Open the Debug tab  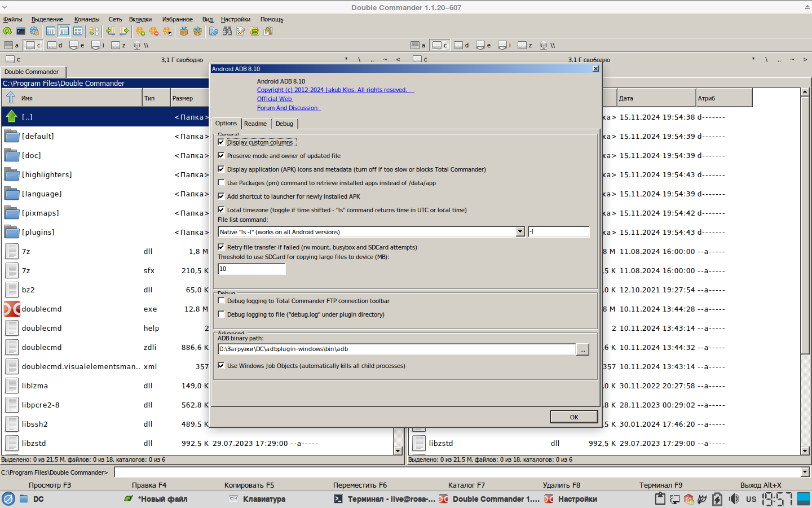pos(284,124)
